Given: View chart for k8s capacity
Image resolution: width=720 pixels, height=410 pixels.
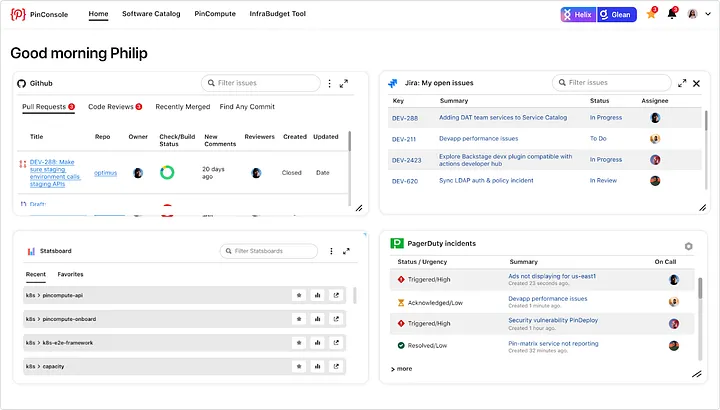Looking at the screenshot, I should tap(317, 366).
